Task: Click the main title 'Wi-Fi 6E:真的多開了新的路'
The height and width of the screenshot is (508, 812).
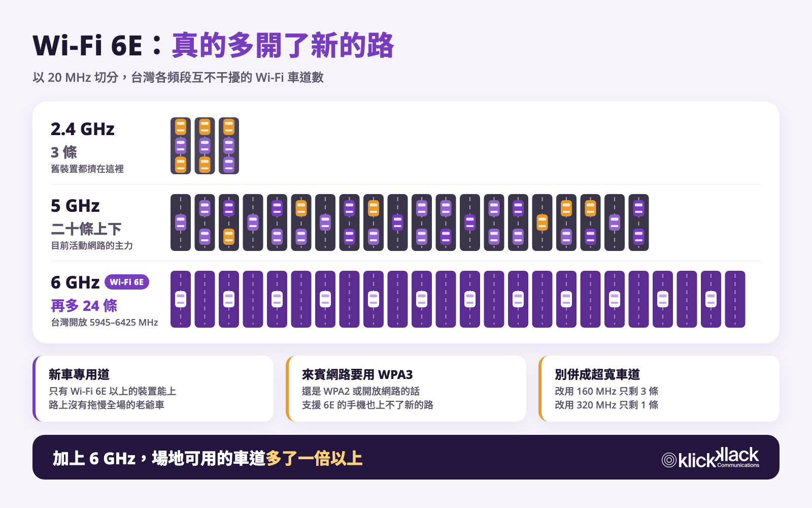Action: [x=213, y=45]
